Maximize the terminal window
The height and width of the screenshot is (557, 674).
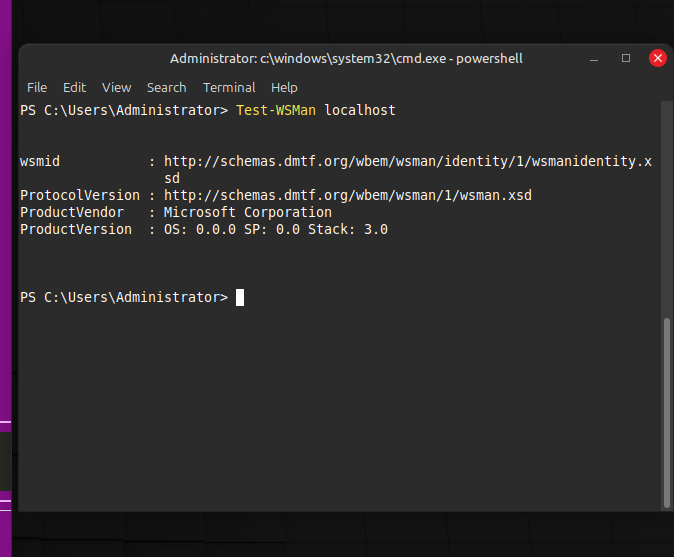click(626, 58)
